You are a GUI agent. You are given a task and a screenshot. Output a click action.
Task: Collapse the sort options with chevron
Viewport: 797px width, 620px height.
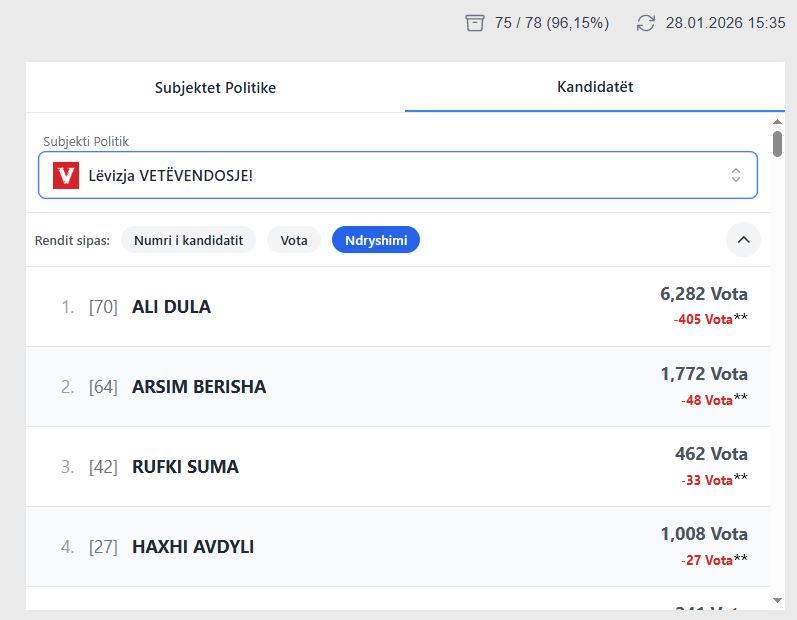[x=743, y=240]
